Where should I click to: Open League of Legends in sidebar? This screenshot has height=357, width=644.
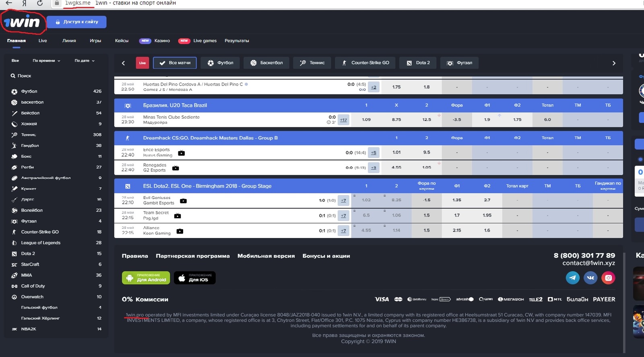pos(41,243)
